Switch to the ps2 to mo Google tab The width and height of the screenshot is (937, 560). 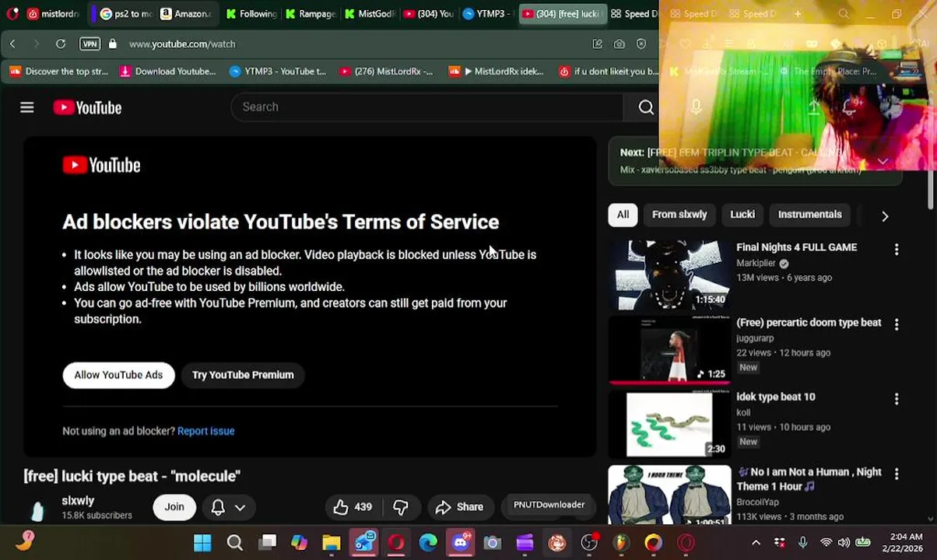tap(125, 13)
